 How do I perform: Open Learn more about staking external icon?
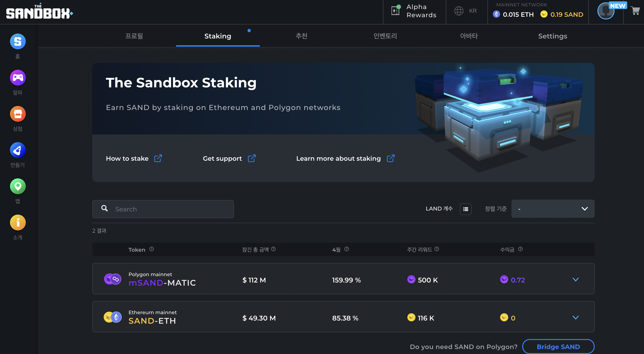tap(391, 158)
